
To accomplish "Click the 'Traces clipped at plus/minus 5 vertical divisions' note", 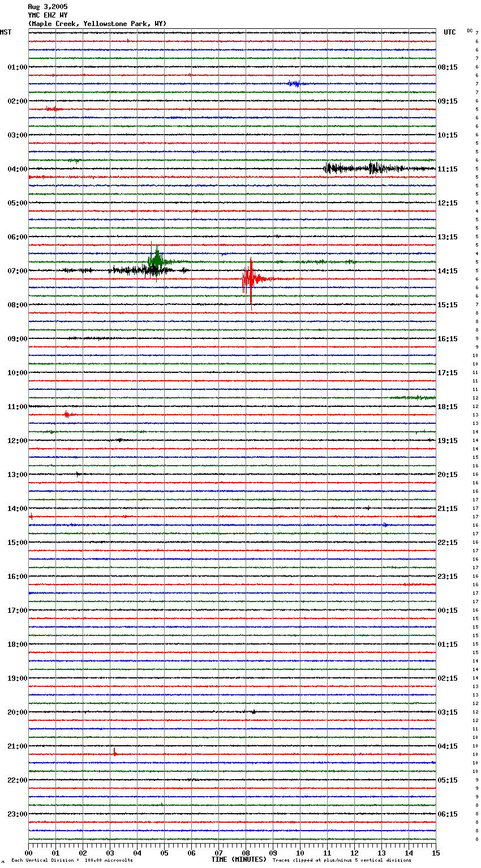I will [342, 860].
